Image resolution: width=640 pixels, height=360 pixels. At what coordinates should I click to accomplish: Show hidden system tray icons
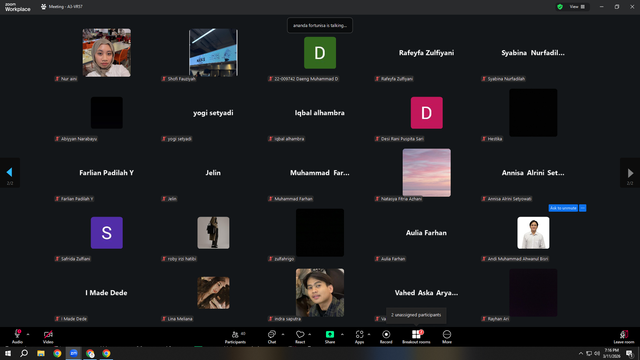[x=581, y=353]
